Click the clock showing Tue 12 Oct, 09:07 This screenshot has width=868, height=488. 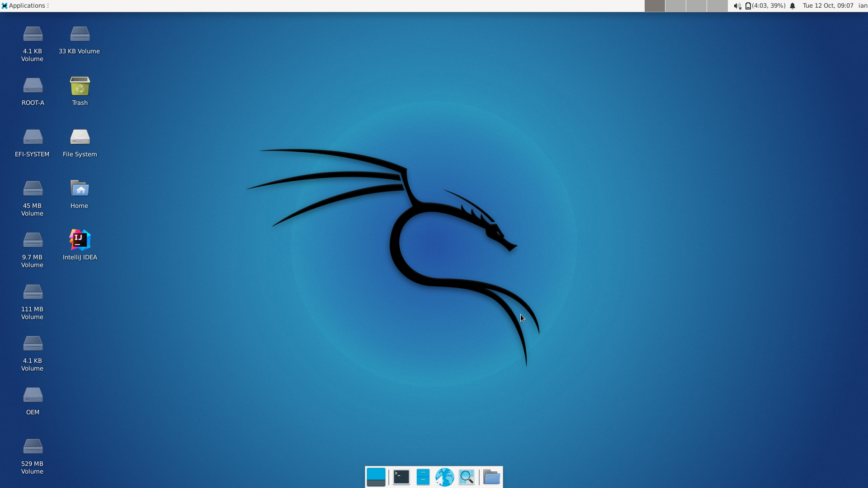pyautogui.click(x=828, y=6)
